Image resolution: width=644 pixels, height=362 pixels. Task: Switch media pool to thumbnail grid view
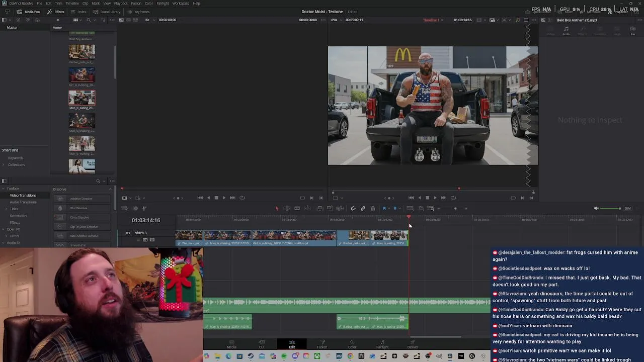coord(75,20)
